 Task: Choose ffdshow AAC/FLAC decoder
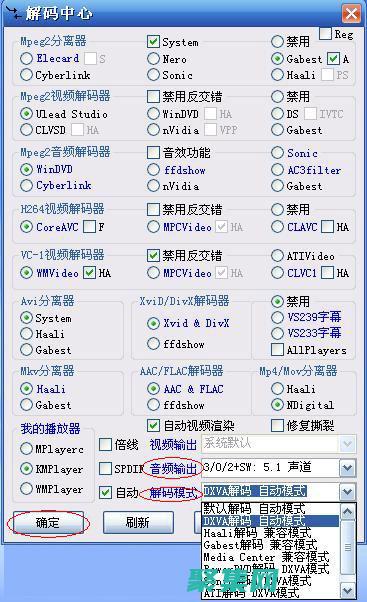coord(153,405)
